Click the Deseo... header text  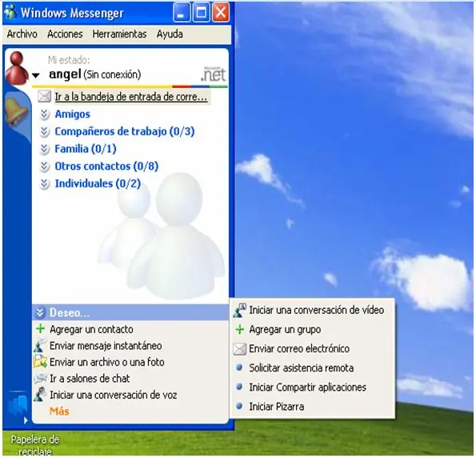point(70,313)
